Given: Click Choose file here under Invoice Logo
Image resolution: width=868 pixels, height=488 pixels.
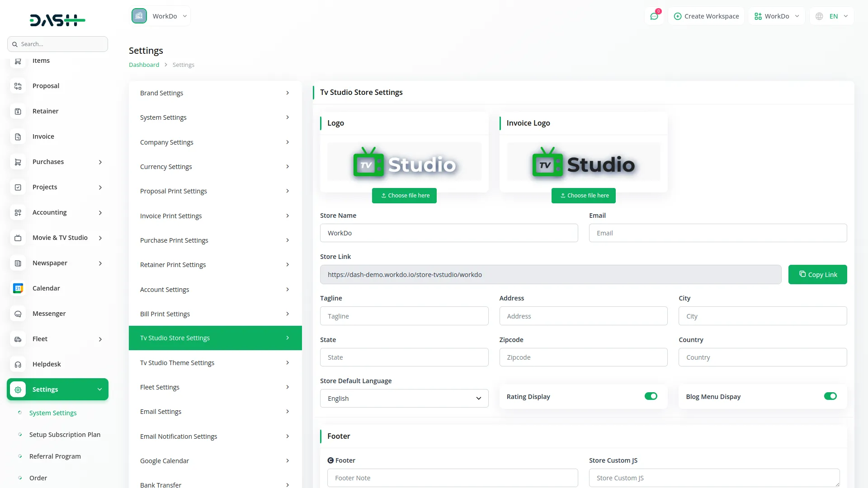Looking at the screenshot, I should [583, 196].
